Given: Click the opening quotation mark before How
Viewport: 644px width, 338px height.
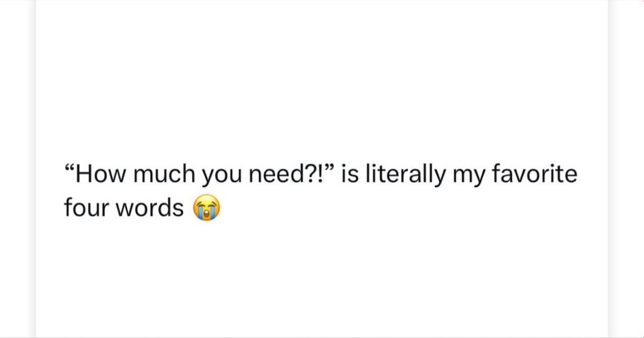Looking at the screenshot, I should click(69, 167).
